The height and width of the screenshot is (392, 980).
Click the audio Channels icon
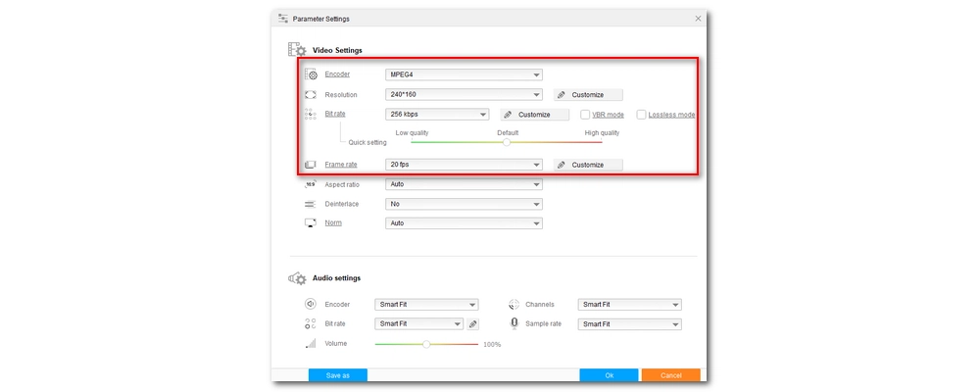click(x=514, y=305)
